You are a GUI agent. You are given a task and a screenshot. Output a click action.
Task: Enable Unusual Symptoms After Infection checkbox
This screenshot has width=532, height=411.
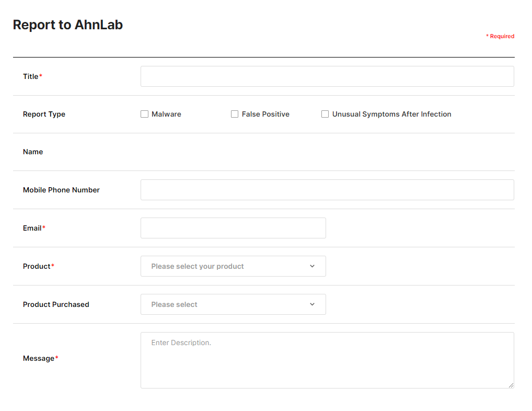point(325,114)
